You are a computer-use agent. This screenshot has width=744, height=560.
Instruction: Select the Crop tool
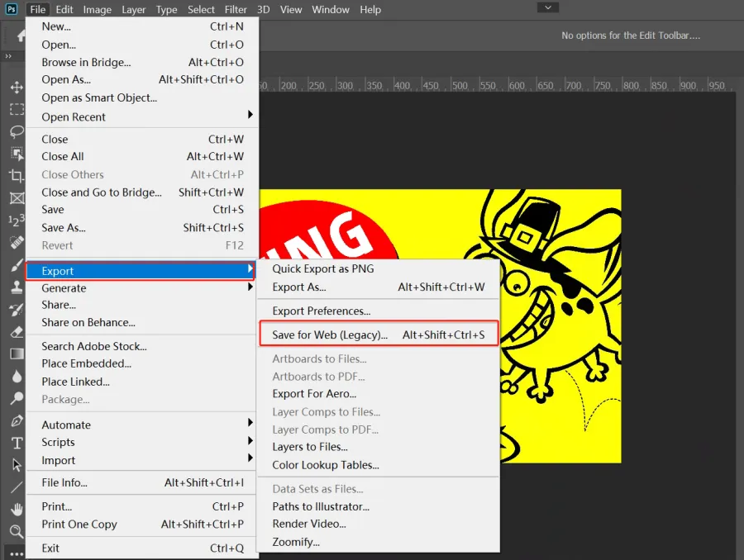[x=16, y=176]
